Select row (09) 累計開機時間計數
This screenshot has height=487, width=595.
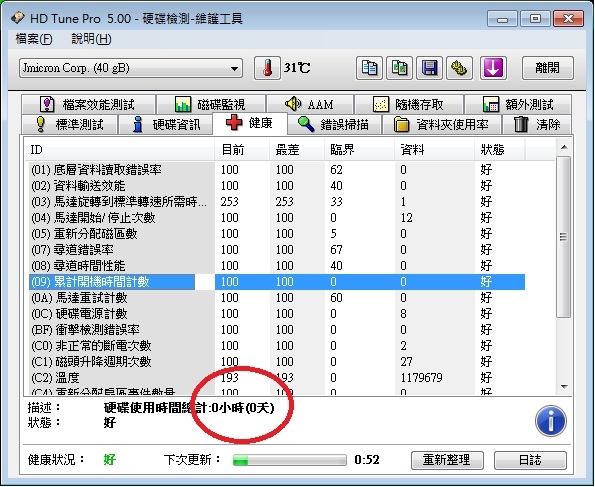(x=277, y=282)
